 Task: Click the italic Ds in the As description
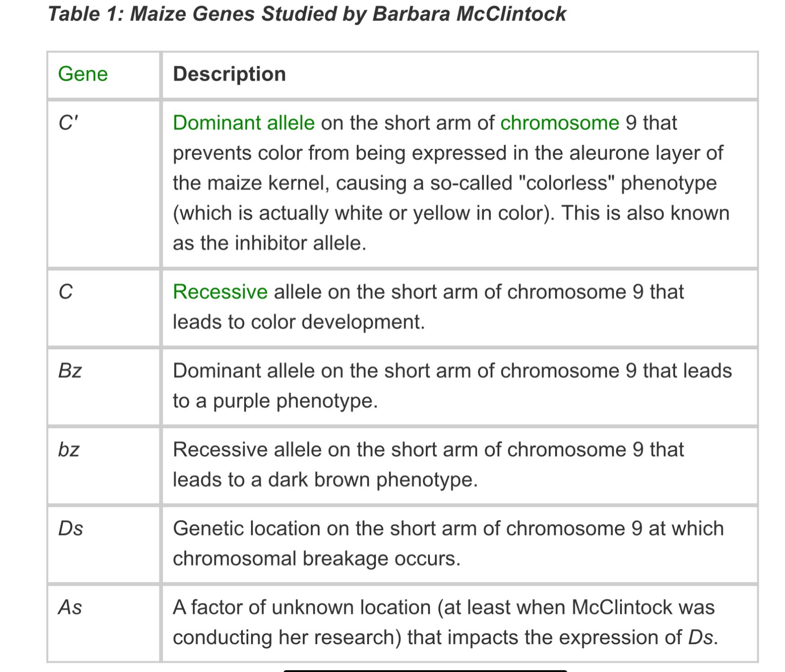point(701,637)
